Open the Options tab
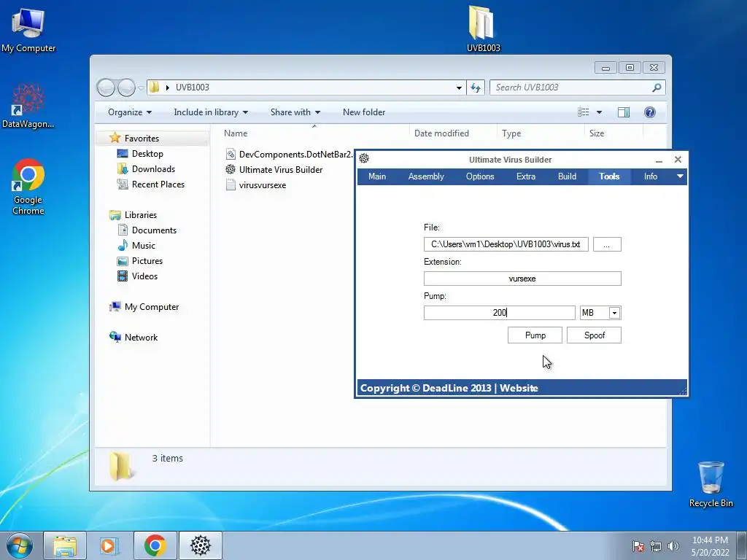 click(x=480, y=176)
